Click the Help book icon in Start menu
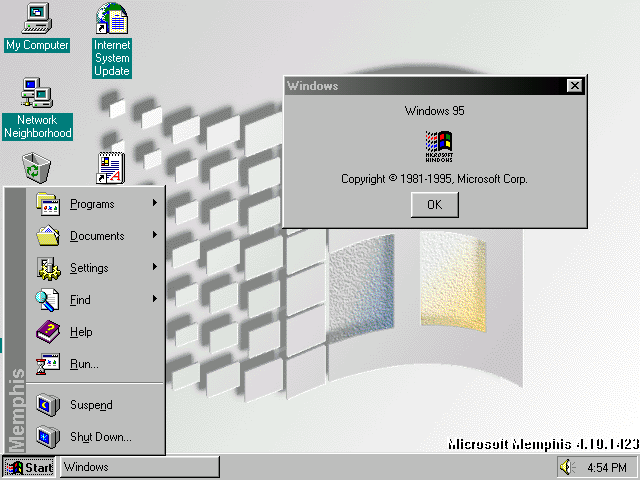This screenshot has height=480, width=640. coord(48,332)
